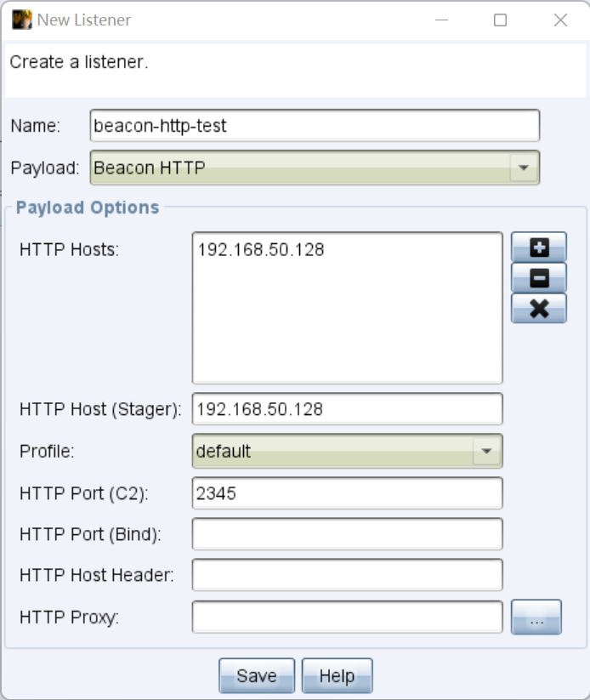Click the Cobalt Strike window title icon
The width and height of the screenshot is (590, 700).
pos(21,20)
